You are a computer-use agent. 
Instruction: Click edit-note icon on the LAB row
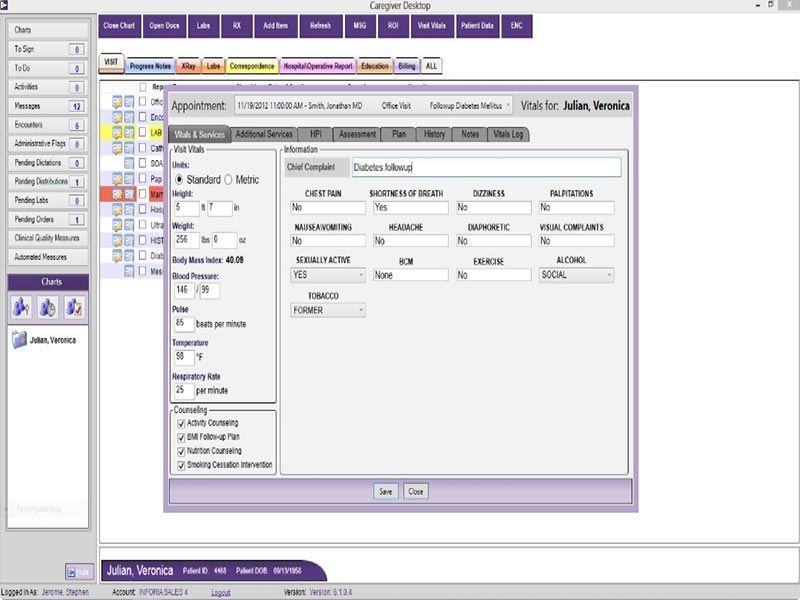coord(117,133)
